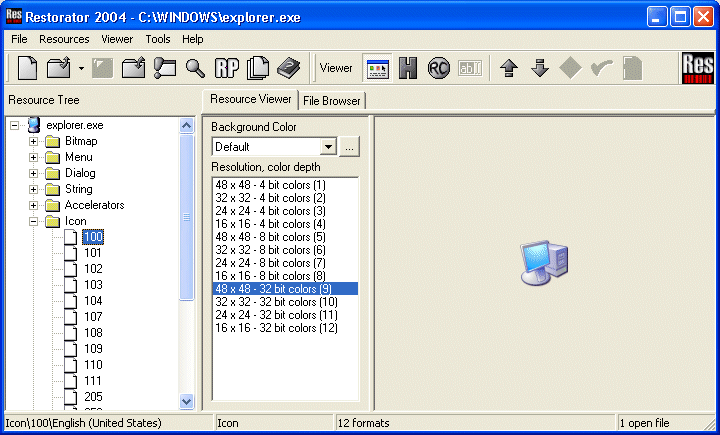Click the Save As folder icon
720x435 pixels.
134,68
